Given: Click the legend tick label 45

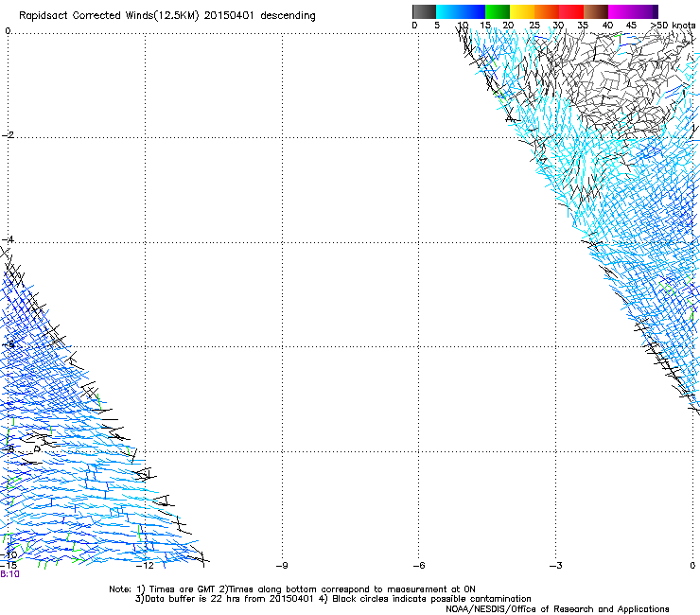Looking at the screenshot, I should (631, 26).
